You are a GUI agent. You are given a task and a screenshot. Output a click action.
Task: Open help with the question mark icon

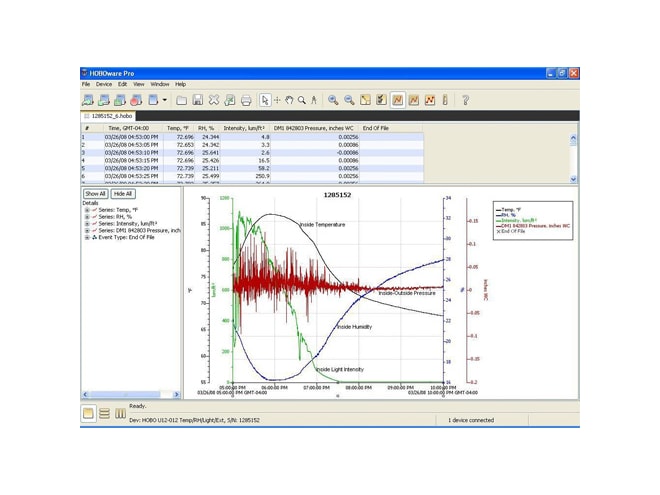465,100
